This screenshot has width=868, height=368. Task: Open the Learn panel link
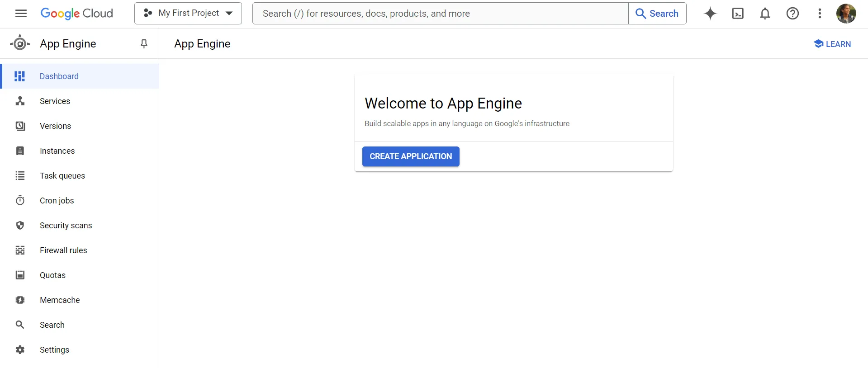coord(832,44)
